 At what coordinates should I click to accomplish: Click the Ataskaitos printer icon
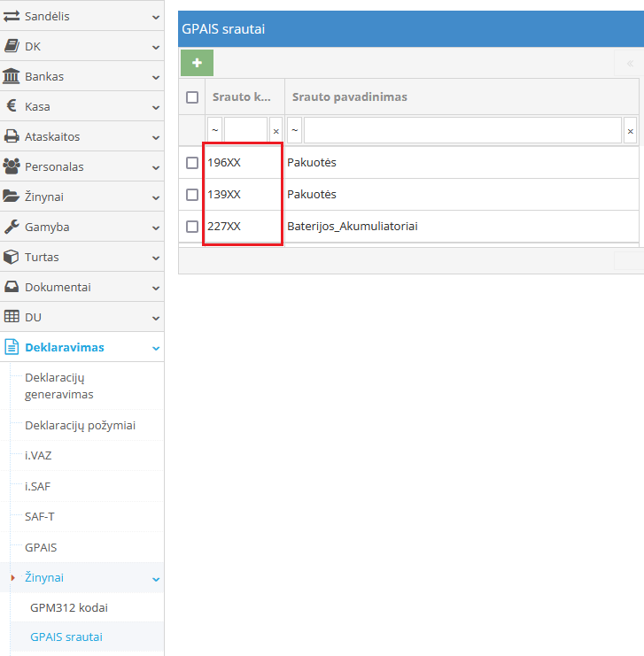12,136
